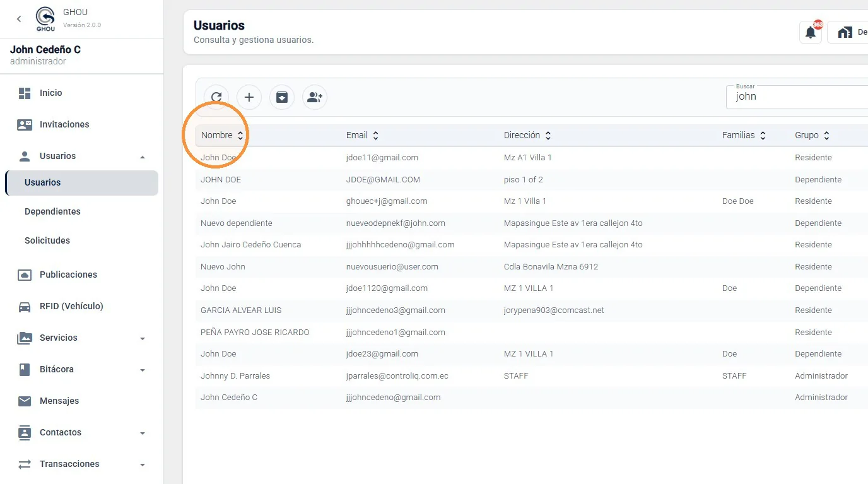The image size is (868, 484).
Task: Expand the Servicios sidebar section
Action: pos(143,338)
